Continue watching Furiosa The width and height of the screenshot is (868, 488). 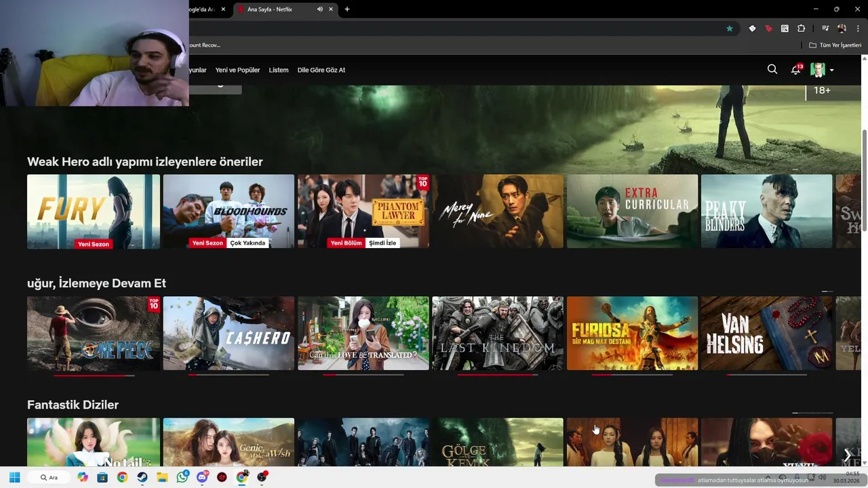(632, 333)
